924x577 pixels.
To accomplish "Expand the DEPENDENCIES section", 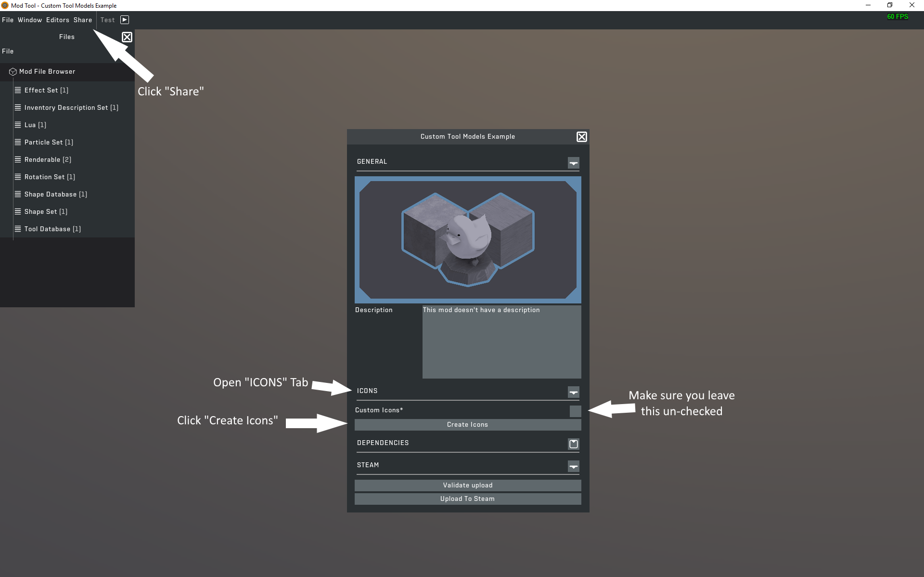I will point(574,444).
